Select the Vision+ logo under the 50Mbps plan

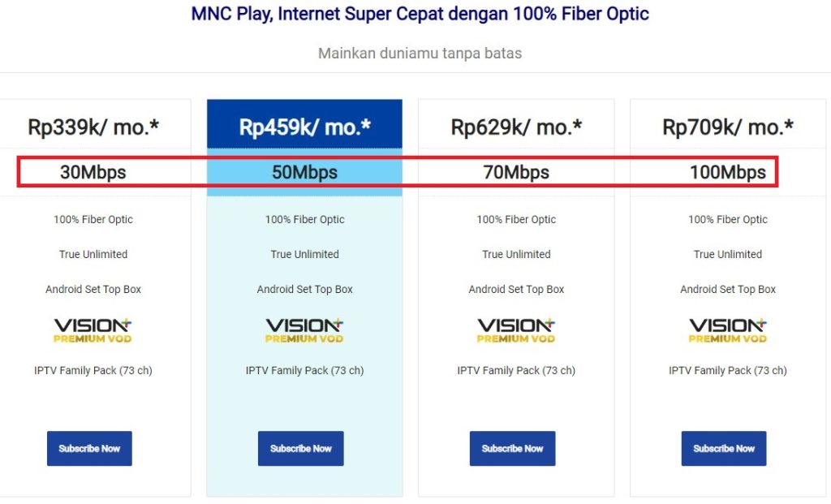304,329
